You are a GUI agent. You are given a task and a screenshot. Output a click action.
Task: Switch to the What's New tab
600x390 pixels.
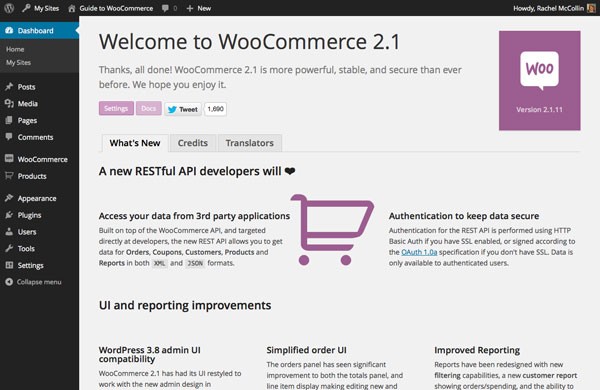pyautogui.click(x=135, y=143)
